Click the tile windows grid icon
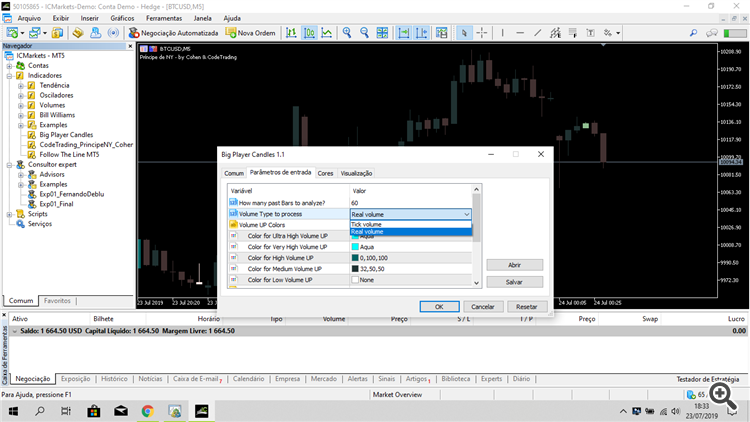This screenshot has height=422, width=750. click(382, 33)
